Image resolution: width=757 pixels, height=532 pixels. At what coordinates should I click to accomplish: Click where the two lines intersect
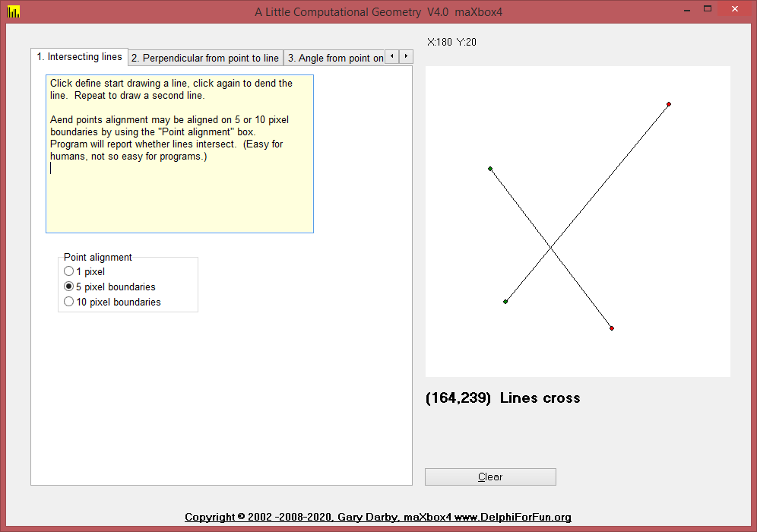pos(551,248)
